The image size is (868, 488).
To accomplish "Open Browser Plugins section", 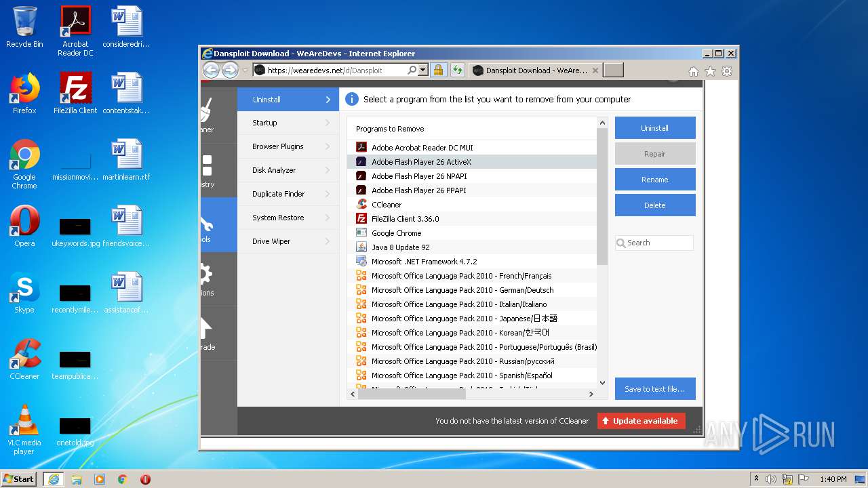I will (x=288, y=146).
